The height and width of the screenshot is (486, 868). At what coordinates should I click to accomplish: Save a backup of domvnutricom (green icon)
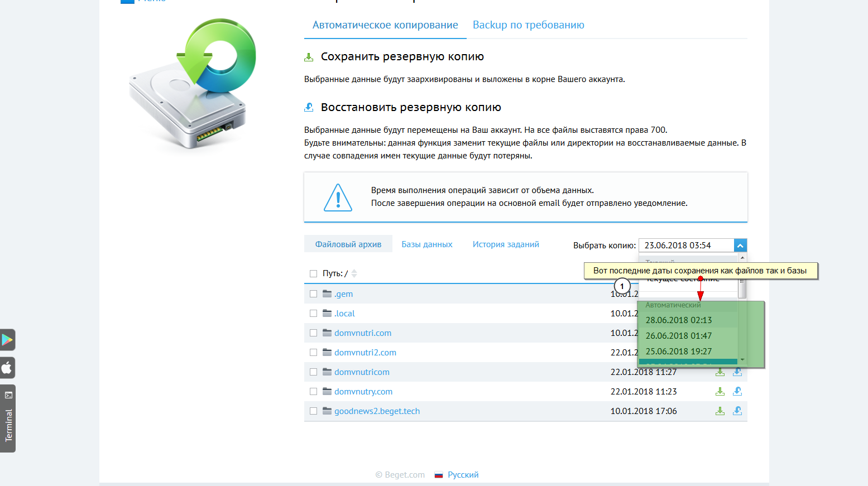click(720, 372)
